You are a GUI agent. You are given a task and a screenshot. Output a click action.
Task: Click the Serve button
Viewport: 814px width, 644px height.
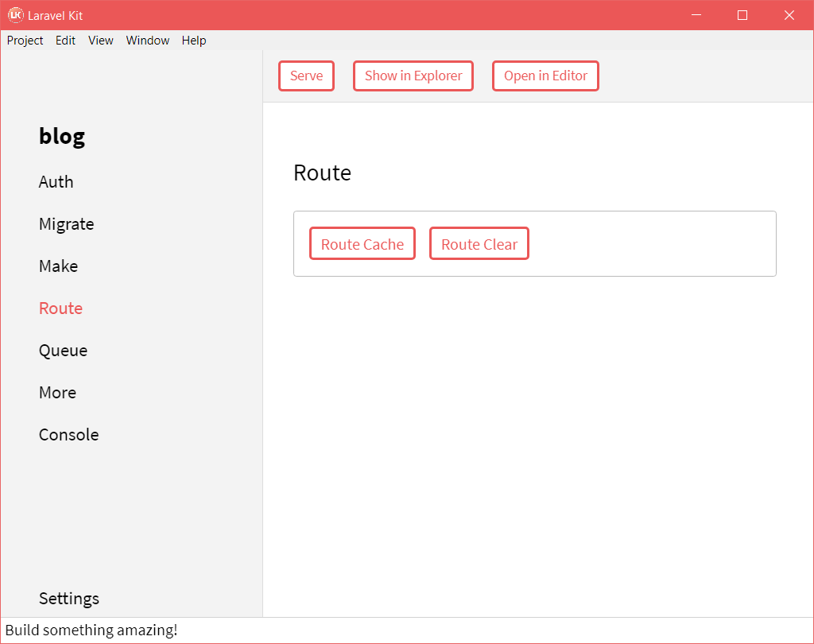306,76
